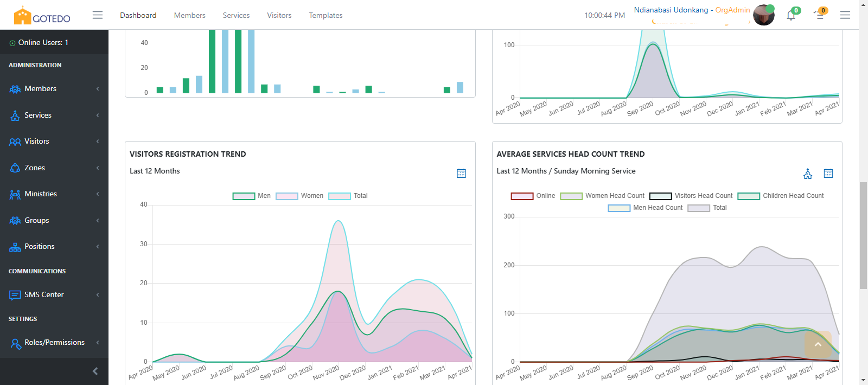
Task: Select Visitors in the top navigation bar
Action: coord(279,15)
